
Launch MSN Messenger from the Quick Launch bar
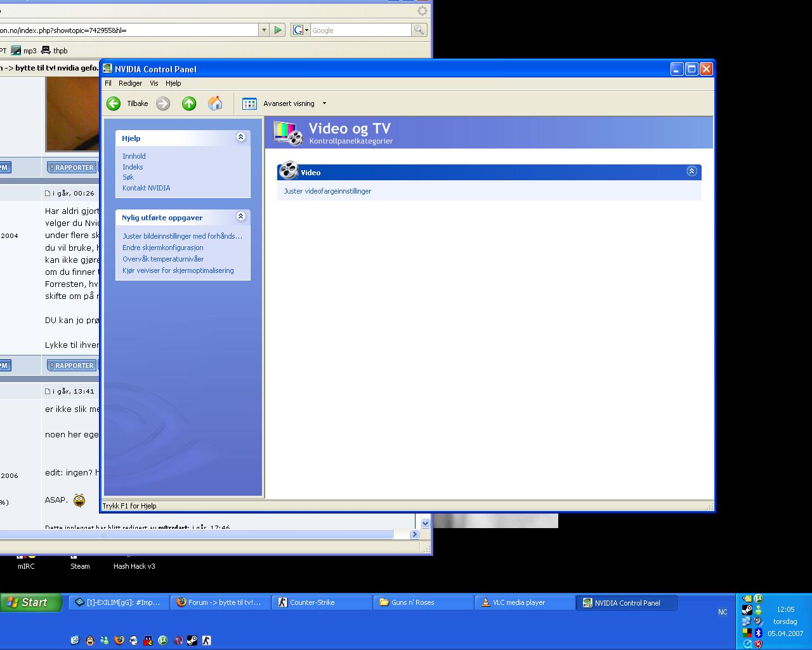(x=104, y=640)
